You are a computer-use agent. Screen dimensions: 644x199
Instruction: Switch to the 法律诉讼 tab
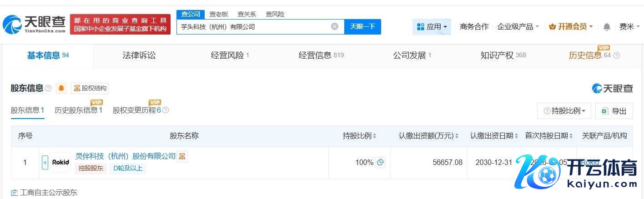[x=139, y=55]
